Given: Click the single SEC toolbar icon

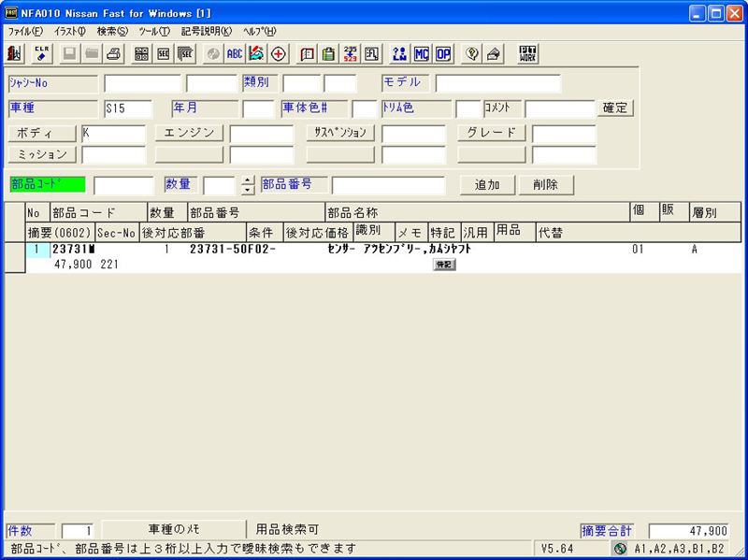Looking at the screenshot, I should pyautogui.click(x=164, y=54).
